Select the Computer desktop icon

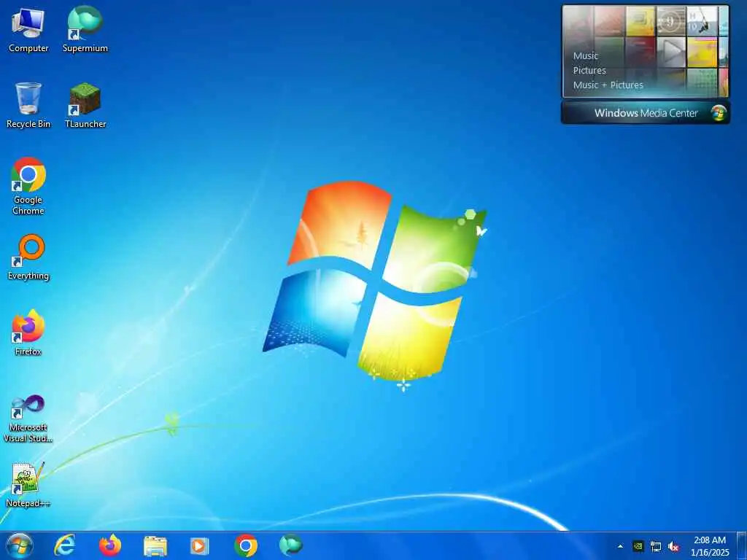[x=28, y=29]
